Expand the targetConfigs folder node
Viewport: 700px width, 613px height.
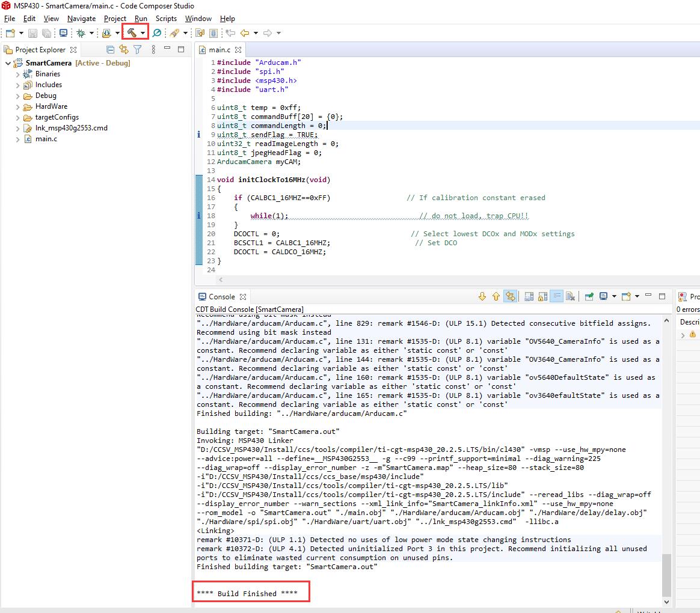tap(18, 118)
